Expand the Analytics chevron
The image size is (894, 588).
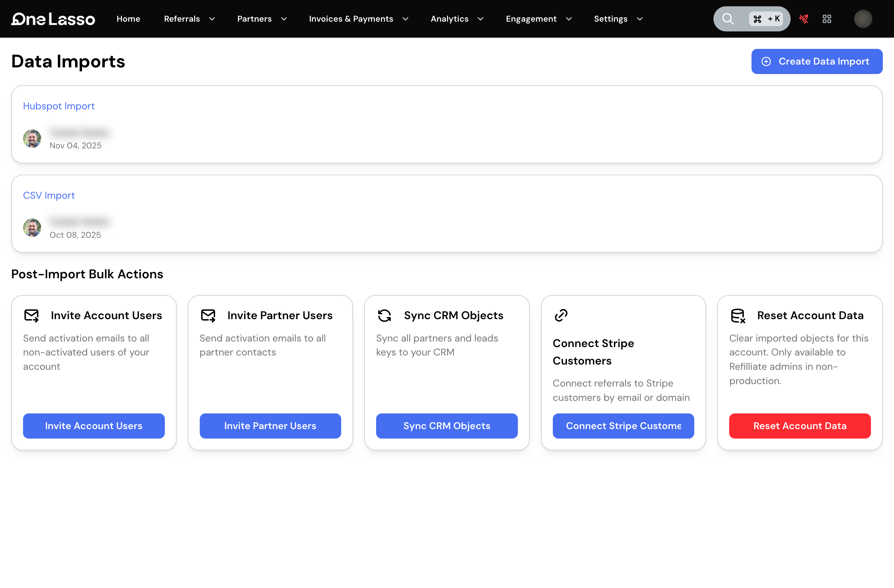(480, 19)
